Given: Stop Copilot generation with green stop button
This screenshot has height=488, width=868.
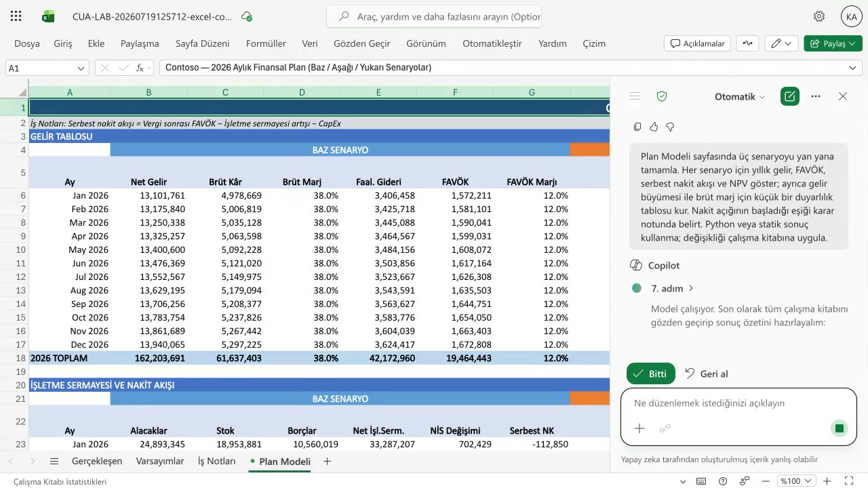Looking at the screenshot, I should (840, 428).
